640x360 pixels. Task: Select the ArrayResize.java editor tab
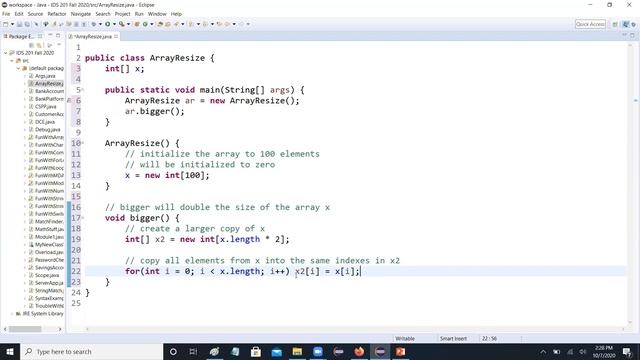coord(93,36)
